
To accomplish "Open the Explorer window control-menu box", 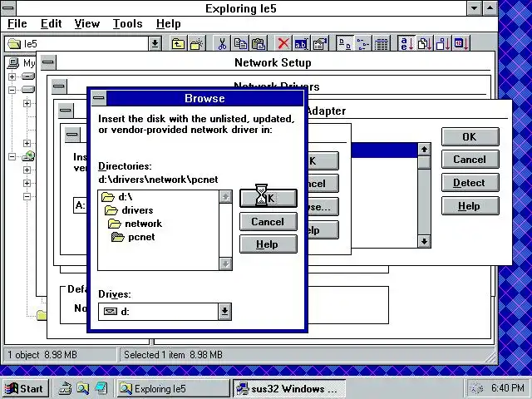I will pyautogui.click(x=8, y=8).
